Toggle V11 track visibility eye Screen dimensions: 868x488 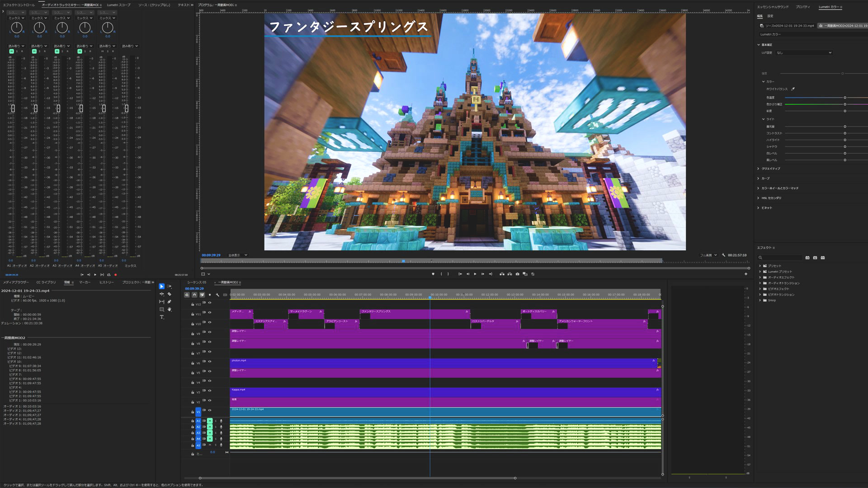(210, 312)
